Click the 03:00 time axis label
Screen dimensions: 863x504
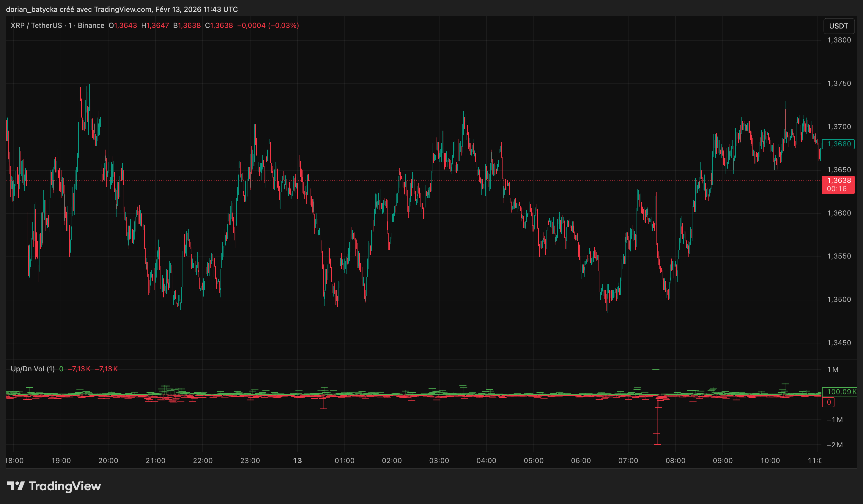pyautogui.click(x=439, y=461)
